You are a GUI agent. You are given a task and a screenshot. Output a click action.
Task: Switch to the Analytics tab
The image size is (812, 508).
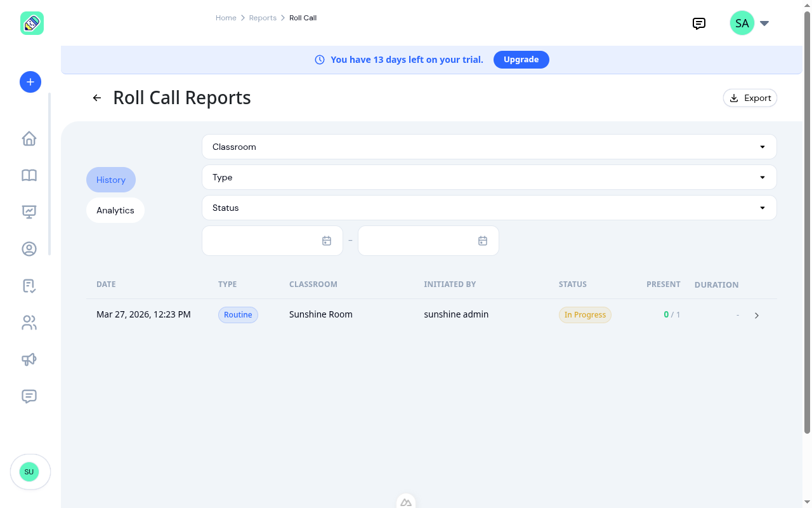tap(115, 210)
